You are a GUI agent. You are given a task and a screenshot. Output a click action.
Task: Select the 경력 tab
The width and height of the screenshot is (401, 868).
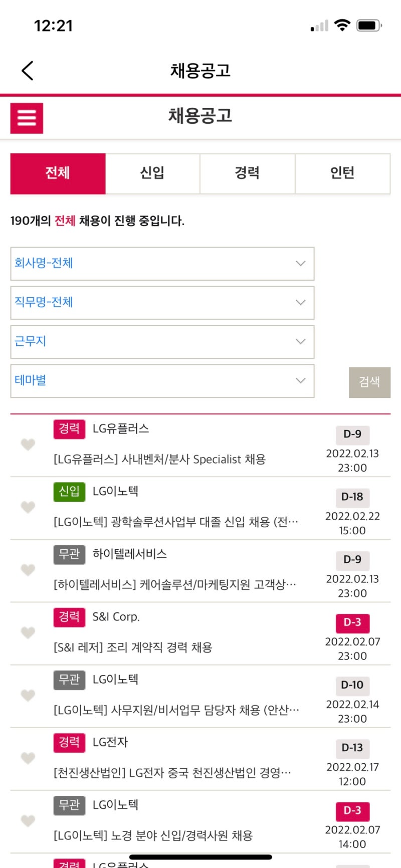pyautogui.click(x=247, y=173)
